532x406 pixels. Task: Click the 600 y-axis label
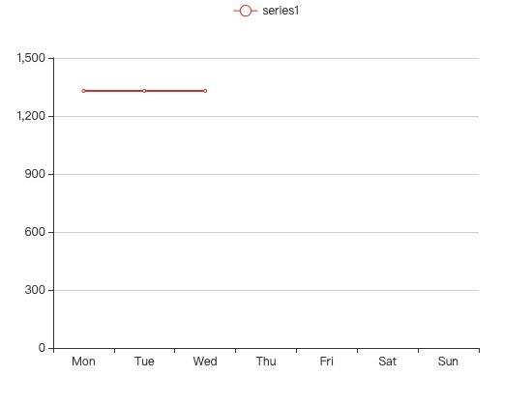click(35, 232)
